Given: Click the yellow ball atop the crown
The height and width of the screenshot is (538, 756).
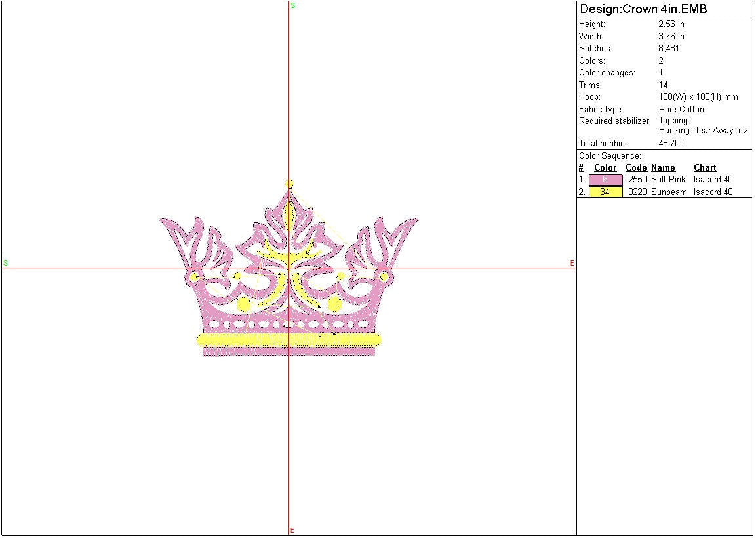Looking at the screenshot, I should 289,184.
